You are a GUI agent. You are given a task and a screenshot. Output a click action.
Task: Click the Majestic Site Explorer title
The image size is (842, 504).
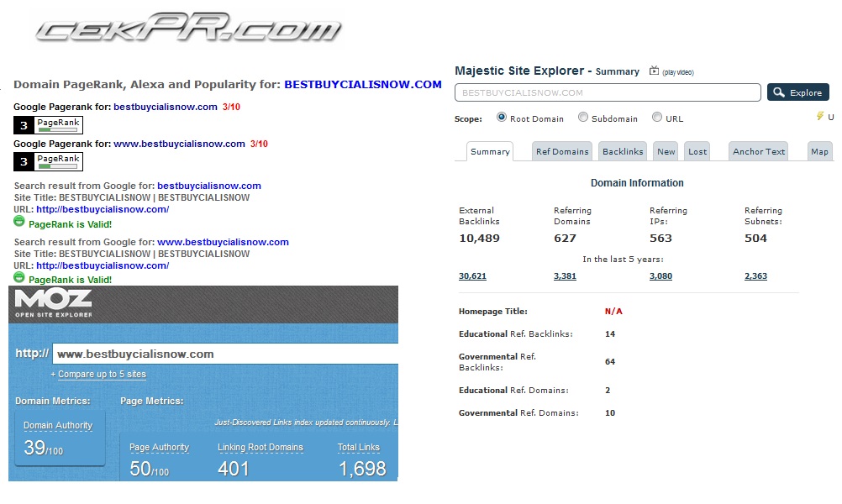519,71
